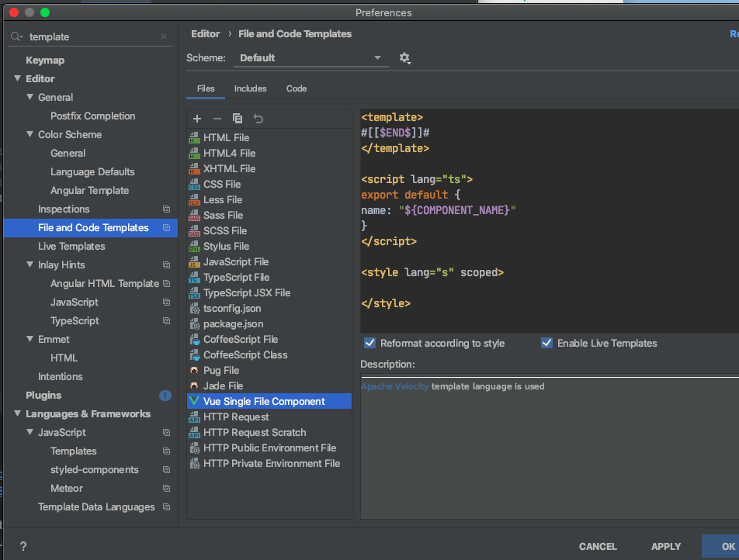Screen dimensions: 739x560
Task: Select the CoffeeScript Class template
Action: coord(269,355)
